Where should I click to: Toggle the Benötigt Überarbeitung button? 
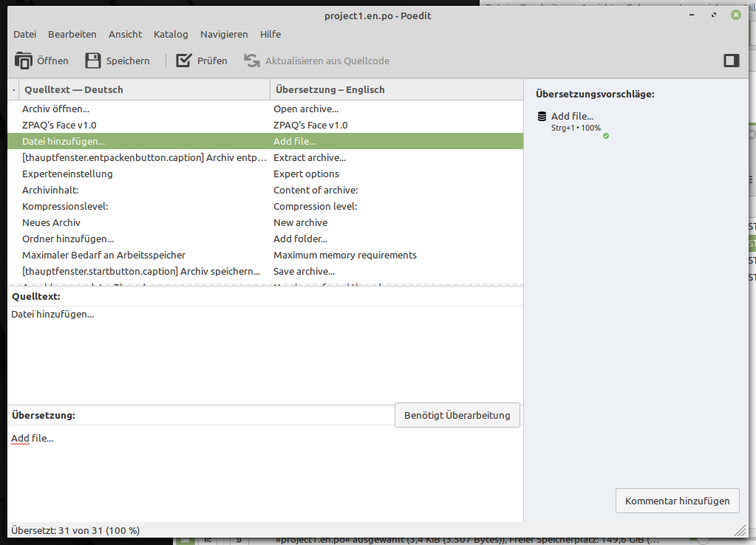(457, 415)
